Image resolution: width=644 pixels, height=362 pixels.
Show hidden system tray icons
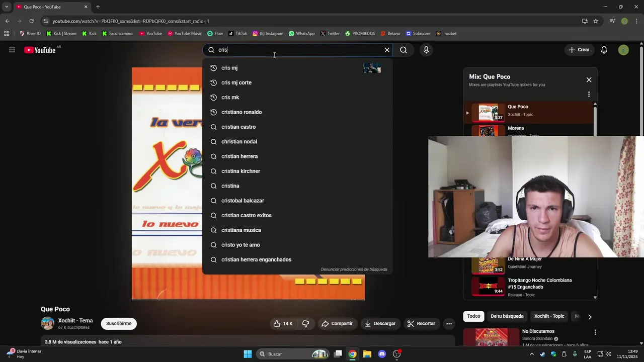[x=532, y=354]
